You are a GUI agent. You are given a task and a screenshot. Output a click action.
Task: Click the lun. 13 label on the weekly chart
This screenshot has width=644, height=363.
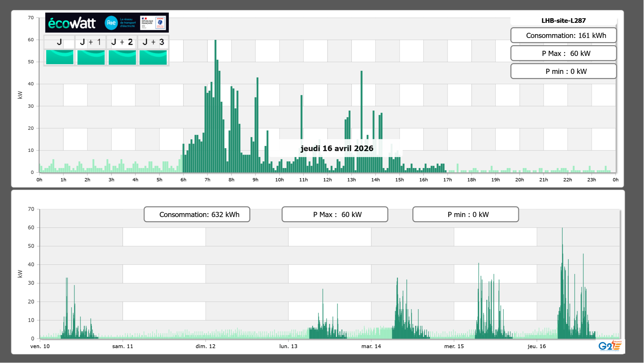[x=288, y=346]
